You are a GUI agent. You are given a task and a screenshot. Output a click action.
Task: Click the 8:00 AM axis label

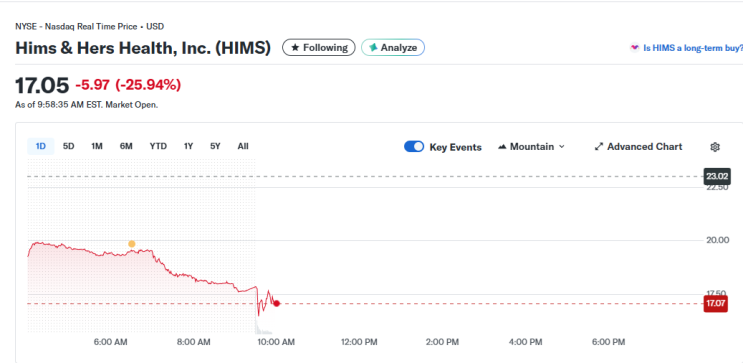(x=194, y=342)
